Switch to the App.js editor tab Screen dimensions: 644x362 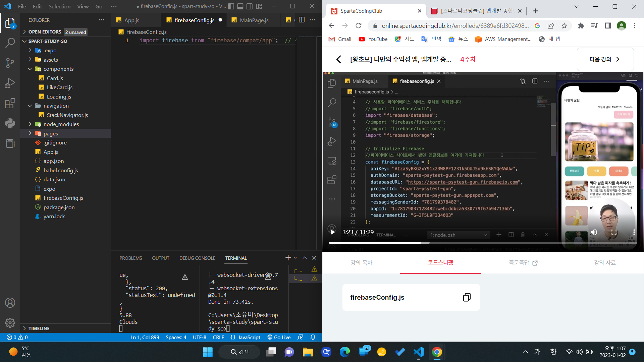point(131,20)
